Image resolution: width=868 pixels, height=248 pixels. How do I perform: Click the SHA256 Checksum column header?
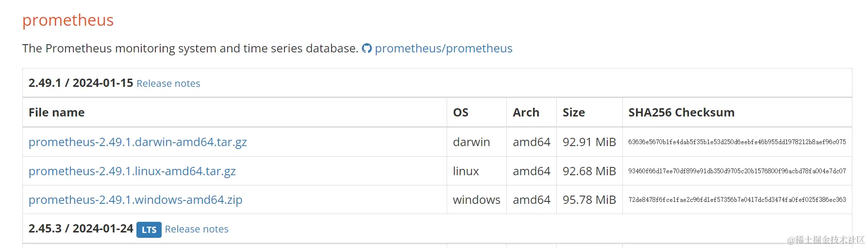tap(681, 113)
